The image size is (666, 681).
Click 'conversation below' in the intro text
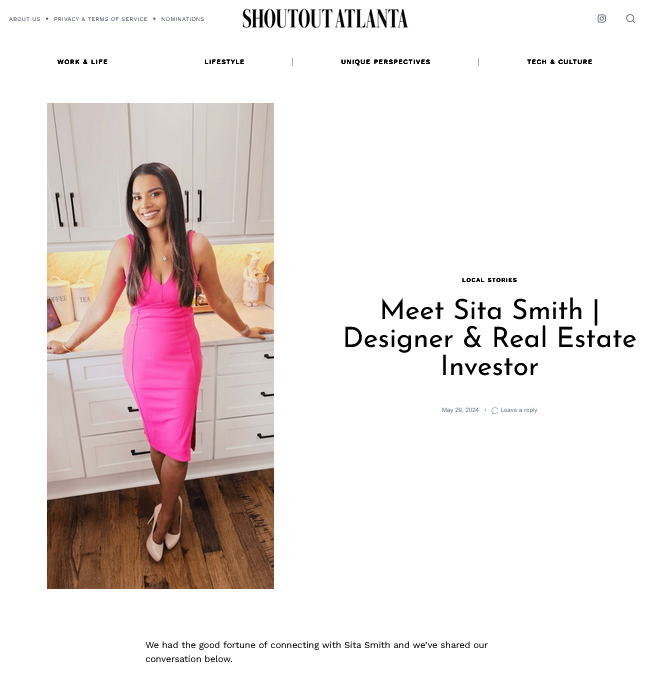pyautogui.click(x=187, y=659)
